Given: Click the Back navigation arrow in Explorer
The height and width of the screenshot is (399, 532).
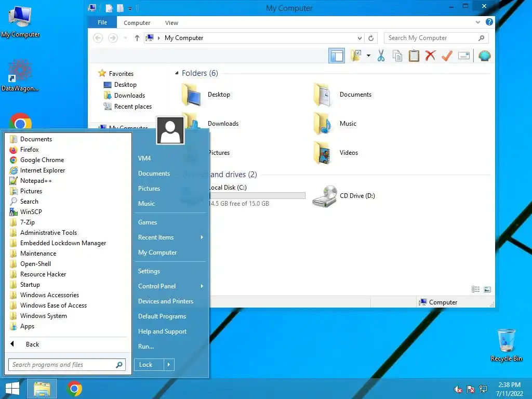Looking at the screenshot, I should (x=98, y=38).
